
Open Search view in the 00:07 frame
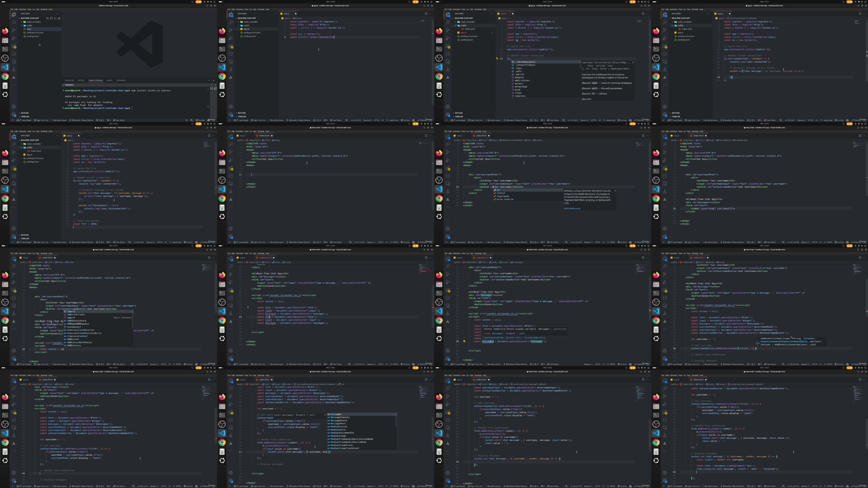pos(14,22)
